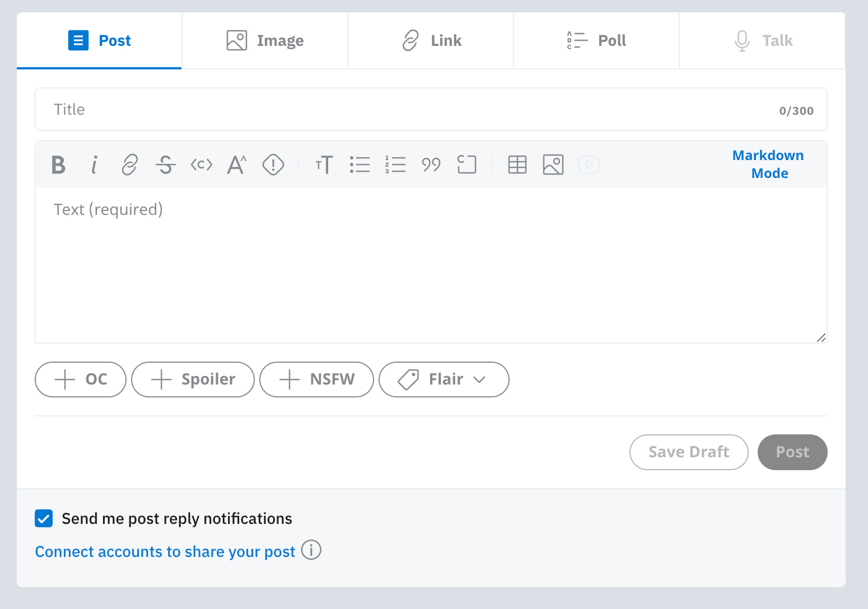Create a bulleted list
The image size is (868, 609).
tap(360, 165)
